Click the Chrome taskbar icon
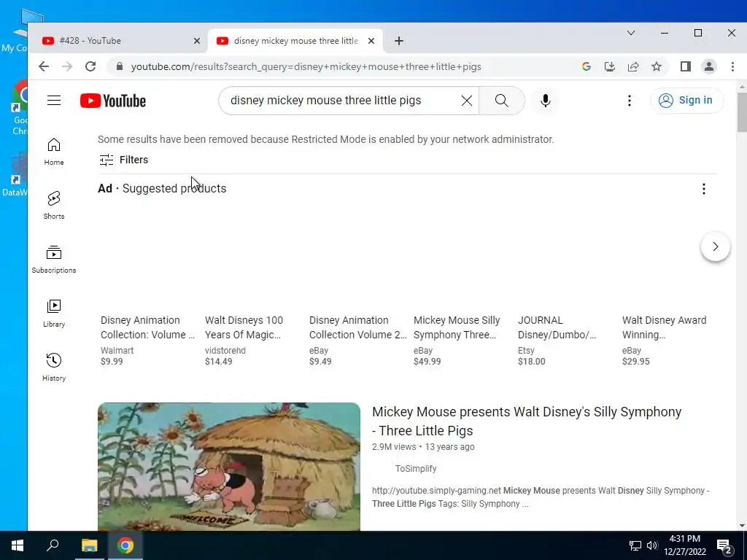 coord(125,545)
